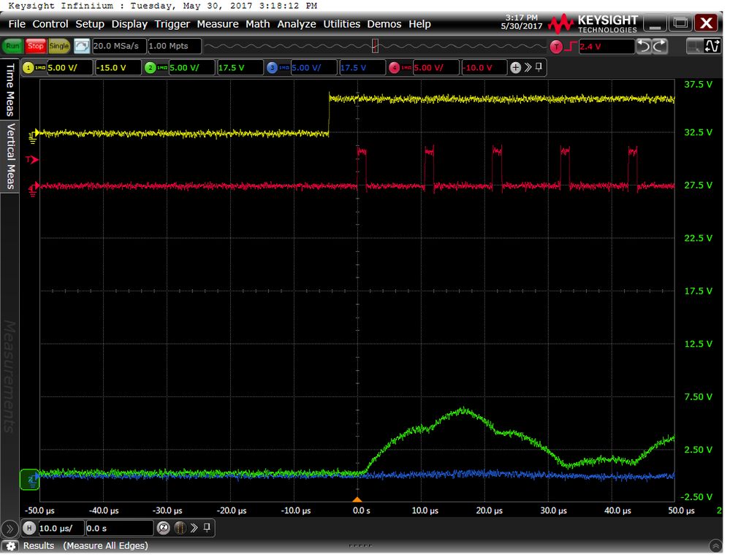Toggle channel 4 red button

tap(395, 68)
